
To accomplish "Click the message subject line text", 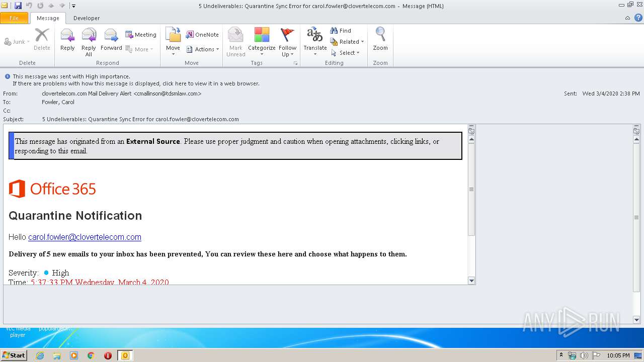I will (140, 119).
